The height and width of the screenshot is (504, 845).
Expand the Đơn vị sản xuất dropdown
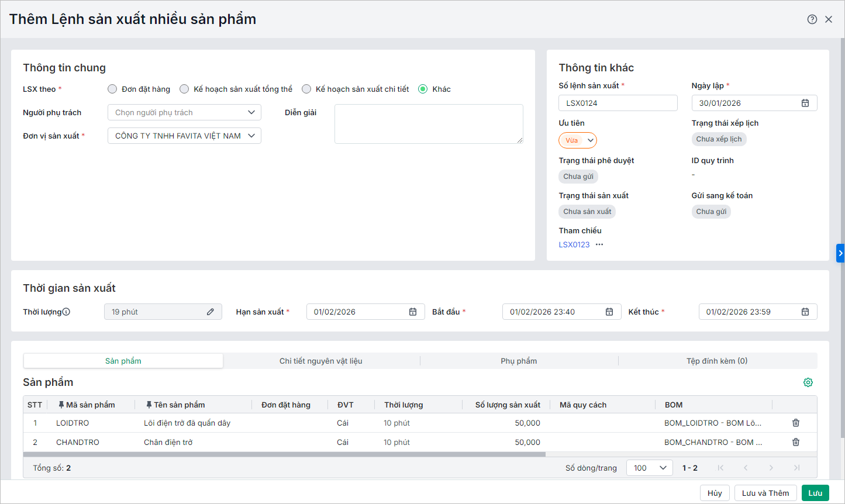184,136
